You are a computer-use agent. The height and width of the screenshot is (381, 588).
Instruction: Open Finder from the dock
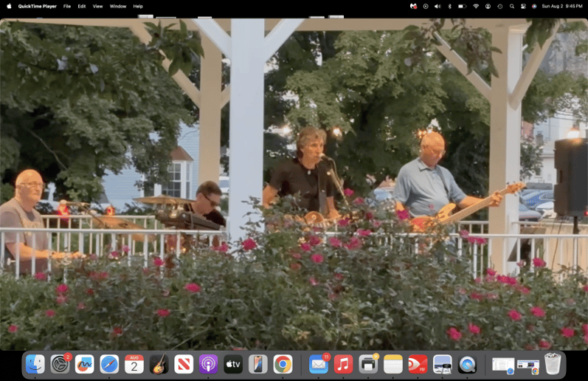[x=35, y=364]
